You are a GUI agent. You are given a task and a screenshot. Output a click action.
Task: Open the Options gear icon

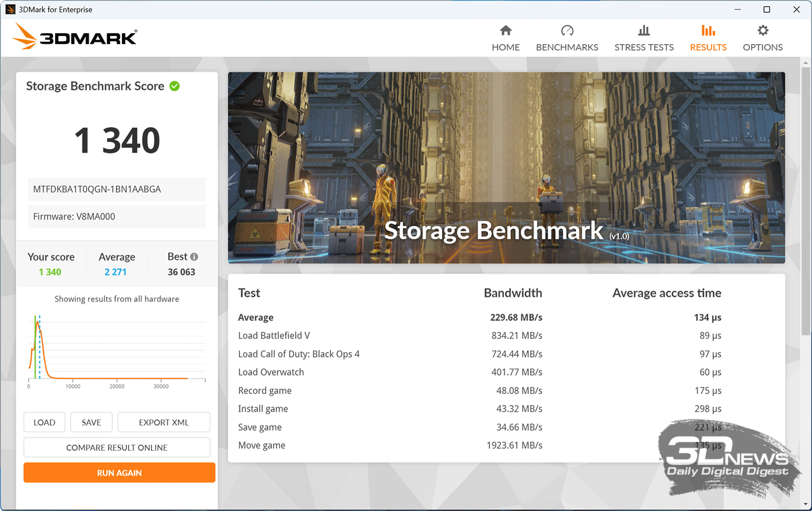coord(763,30)
